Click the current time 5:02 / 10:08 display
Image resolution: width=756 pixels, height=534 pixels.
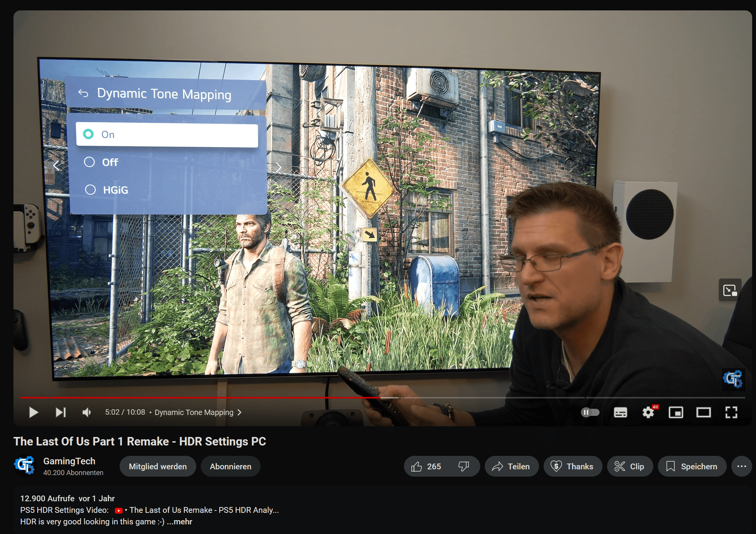click(x=125, y=412)
